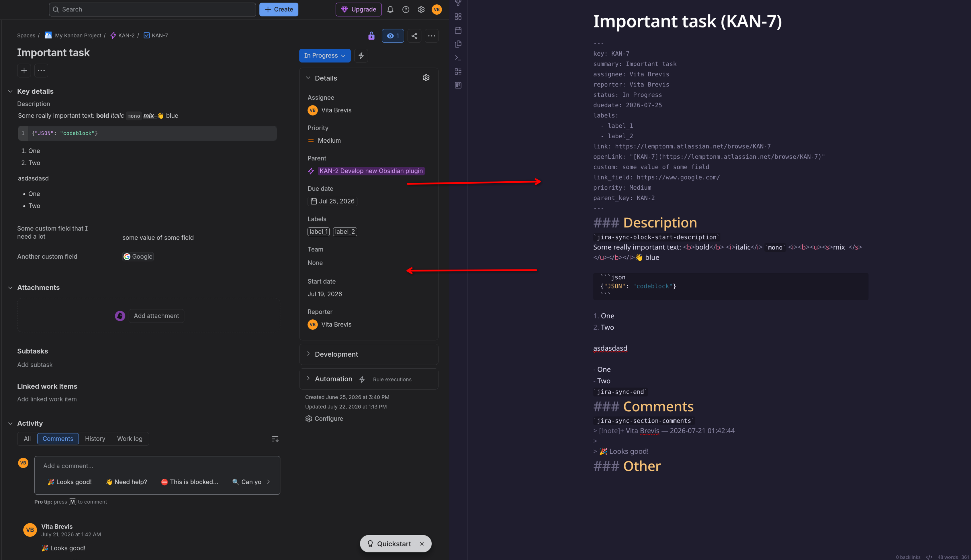Click the issue lock restriction icon

point(371,36)
